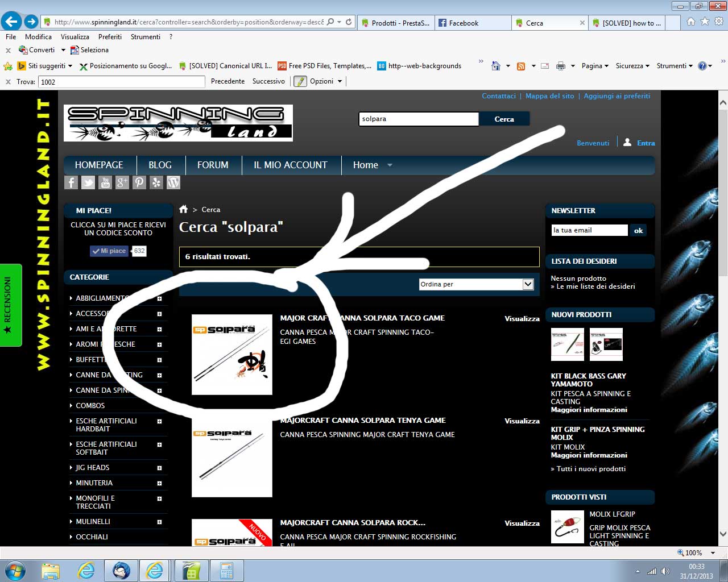
Task: Open File Explorer from the taskbar
Action: (x=51, y=571)
